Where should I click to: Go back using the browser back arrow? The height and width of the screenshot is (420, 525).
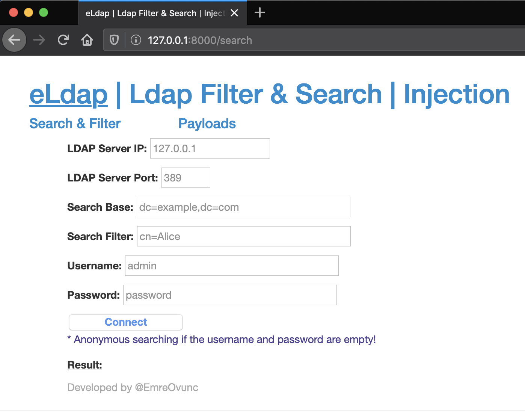[x=14, y=39]
